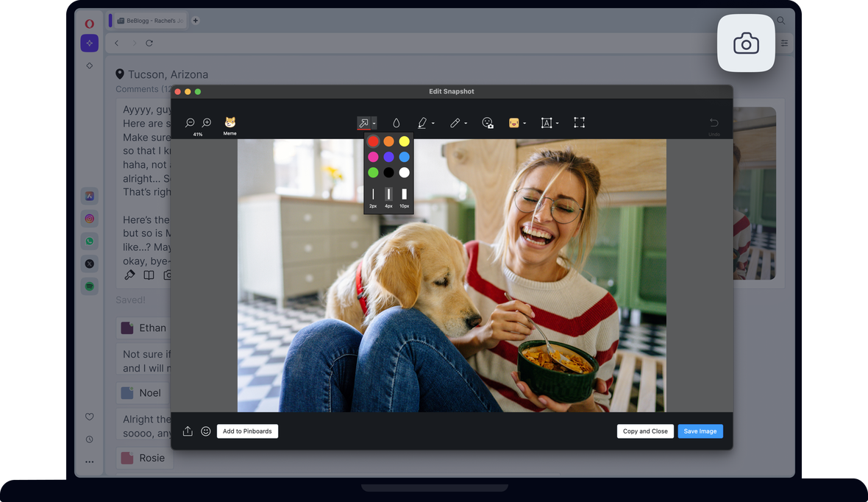Image resolution: width=868 pixels, height=502 pixels.
Task: Click the Save Image button
Action: click(x=700, y=431)
